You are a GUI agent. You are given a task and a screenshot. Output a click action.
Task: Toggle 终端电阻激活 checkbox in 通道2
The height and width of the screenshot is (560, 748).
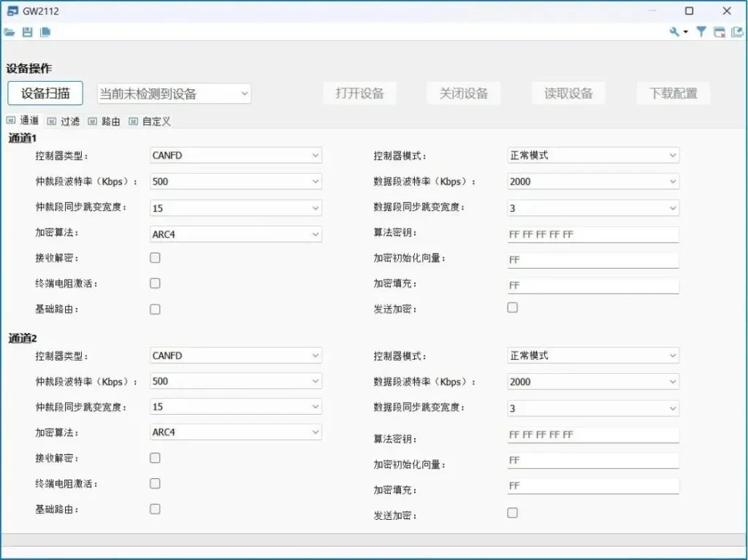point(155,483)
